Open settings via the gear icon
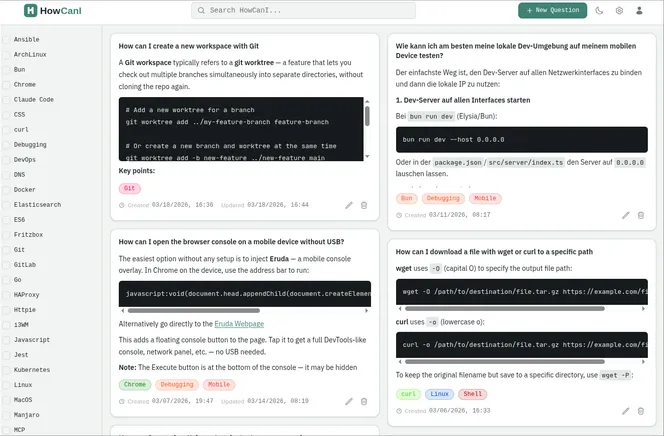664x436 pixels. 619,10
